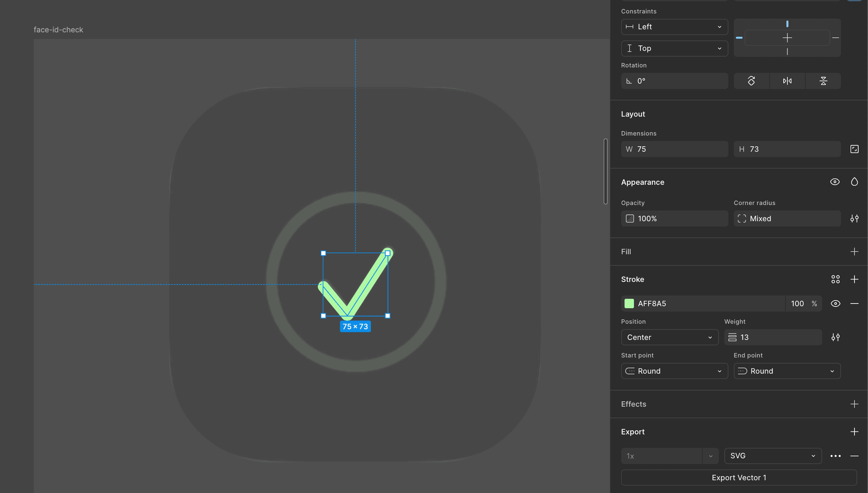Screen dimensions: 868x493
Task: Open stroke styles four-dot icon
Action: click(x=835, y=279)
